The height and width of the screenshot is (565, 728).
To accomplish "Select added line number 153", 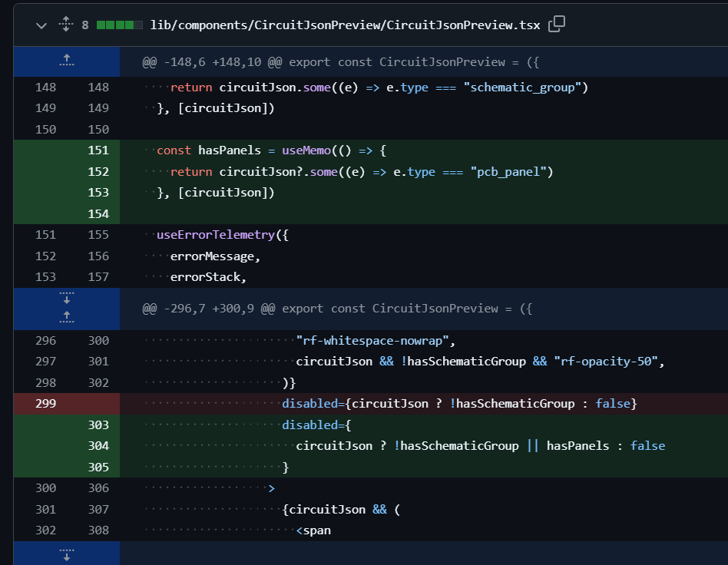I will tap(98, 193).
